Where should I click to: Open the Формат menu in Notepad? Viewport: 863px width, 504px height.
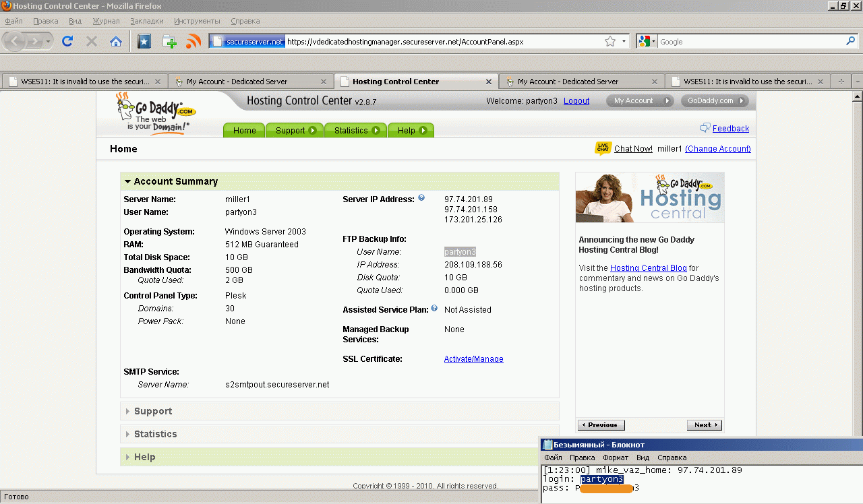[x=616, y=458]
